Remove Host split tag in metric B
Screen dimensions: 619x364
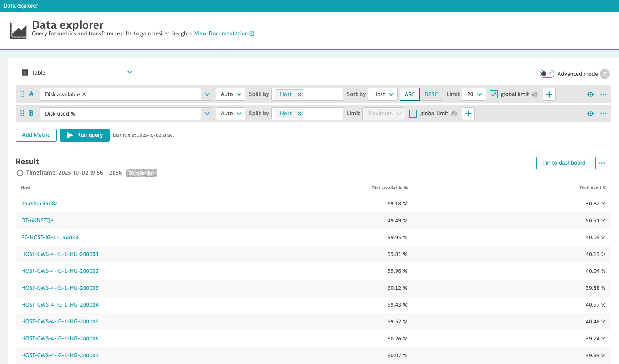point(299,114)
